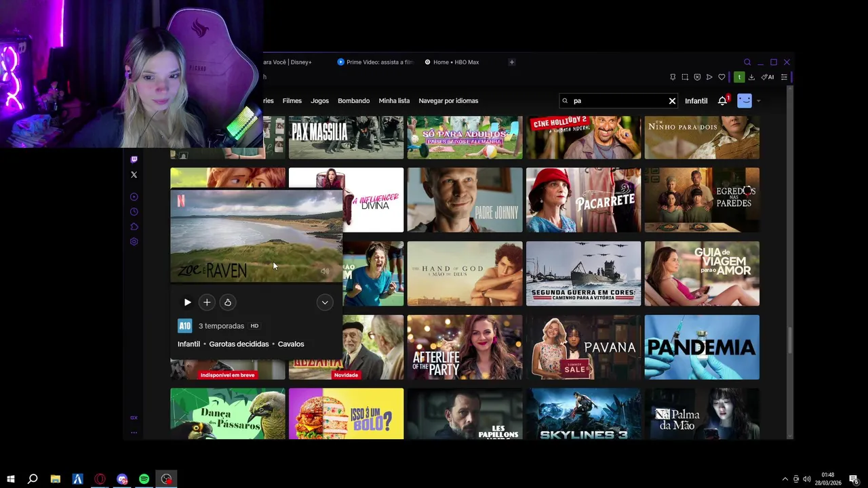Image resolution: width=868 pixels, height=488 pixels.
Task: Click the Flow send arrow icon
Action: coord(709,77)
